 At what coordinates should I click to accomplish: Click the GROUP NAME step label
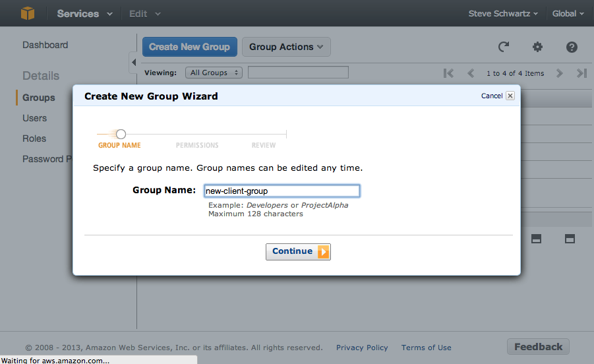[x=119, y=146]
